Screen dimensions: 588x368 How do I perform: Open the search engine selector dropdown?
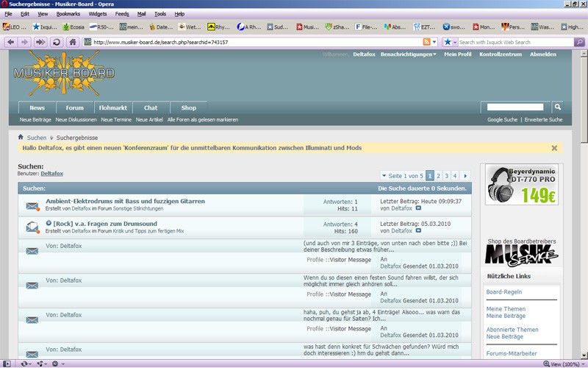click(449, 42)
